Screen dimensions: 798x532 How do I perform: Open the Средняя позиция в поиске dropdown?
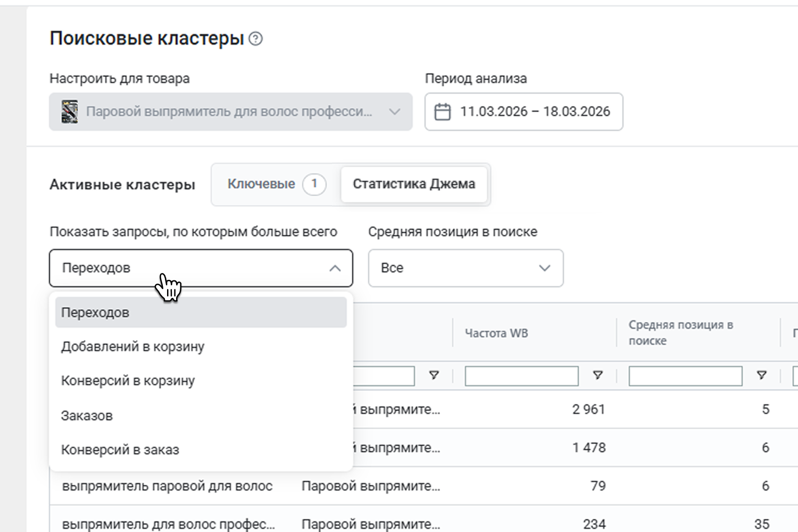[x=465, y=268]
